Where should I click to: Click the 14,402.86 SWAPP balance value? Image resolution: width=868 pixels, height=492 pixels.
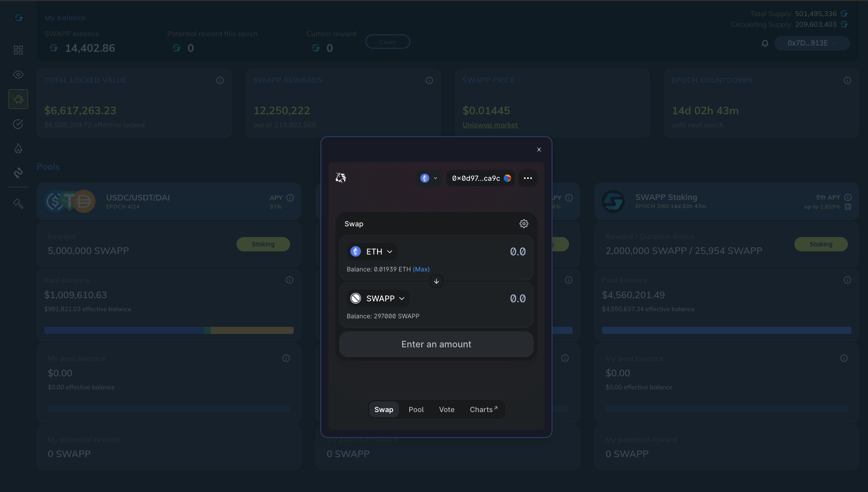90,48
